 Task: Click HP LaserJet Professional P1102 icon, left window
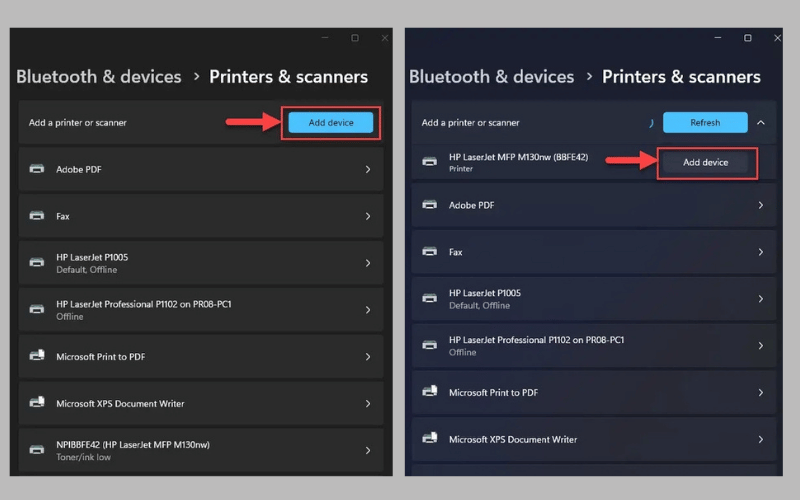[37, 309]
